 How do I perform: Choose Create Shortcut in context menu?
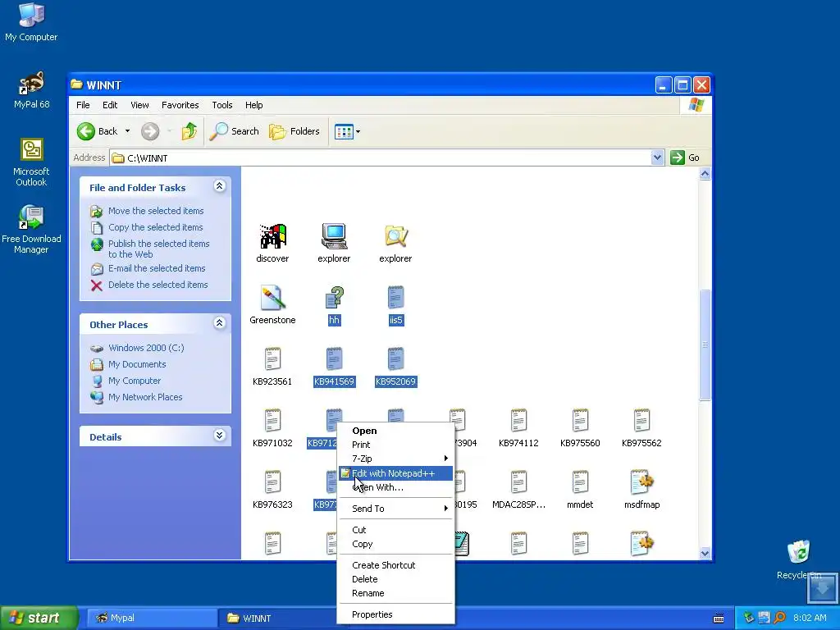pos(396,565)
